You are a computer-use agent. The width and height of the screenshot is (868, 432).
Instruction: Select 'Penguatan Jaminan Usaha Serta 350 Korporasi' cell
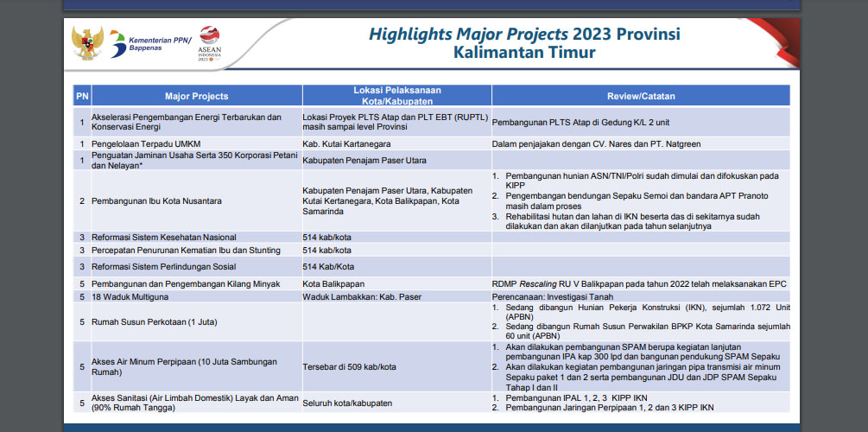coord(197,160)
